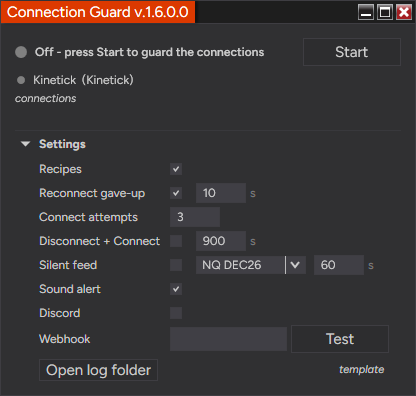The image size is (416, 396).
Task: Click the template text link
Action: point(362,369)
